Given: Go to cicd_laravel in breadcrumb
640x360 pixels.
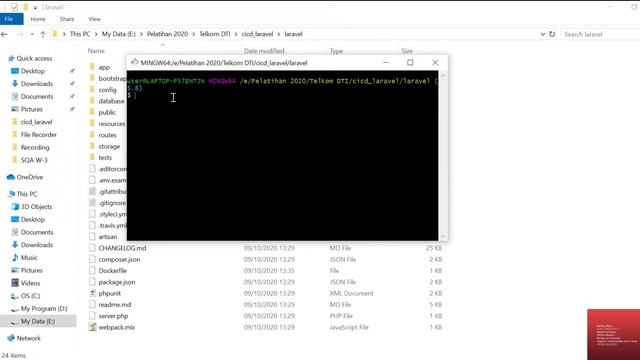Looking at the screenshot, I should pyautogui.click(x=257, y=34).
